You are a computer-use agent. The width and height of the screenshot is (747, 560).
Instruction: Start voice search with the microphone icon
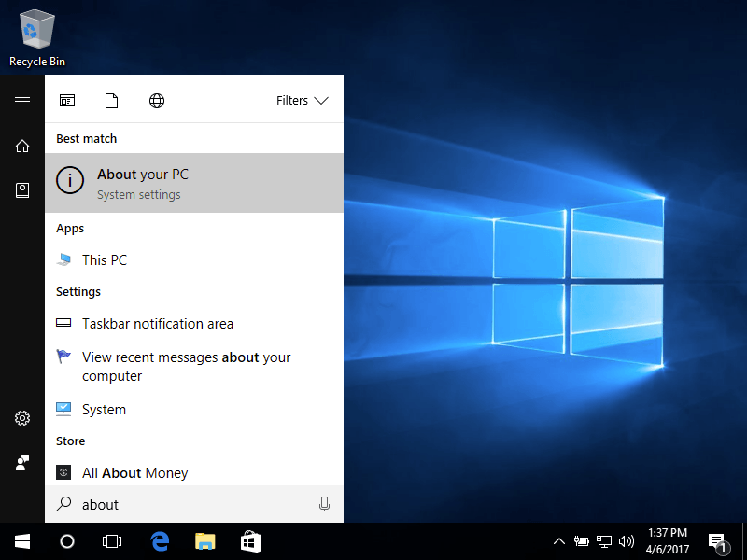tap(324, 503)
